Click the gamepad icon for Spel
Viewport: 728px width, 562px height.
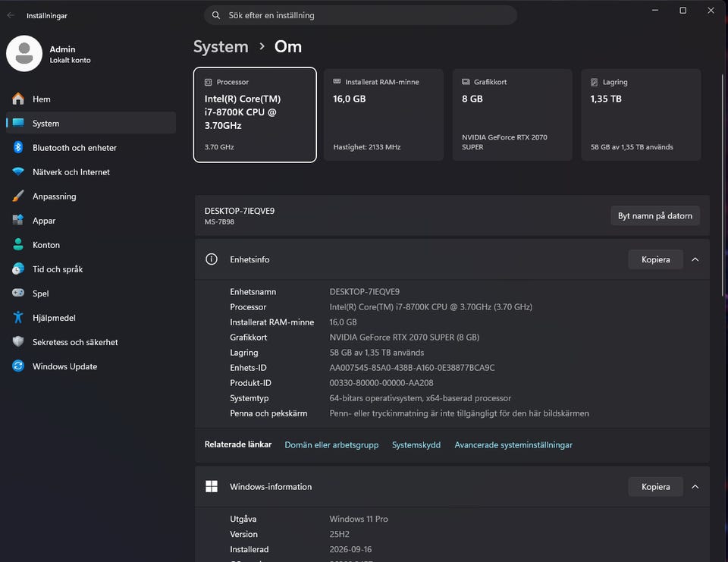(x=18, y=293)
